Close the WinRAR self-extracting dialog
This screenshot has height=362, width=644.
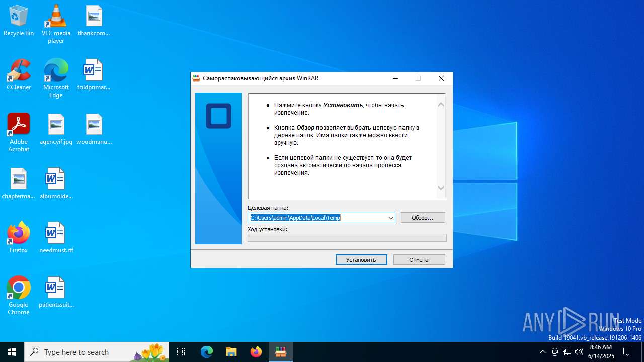pos(441,78)
